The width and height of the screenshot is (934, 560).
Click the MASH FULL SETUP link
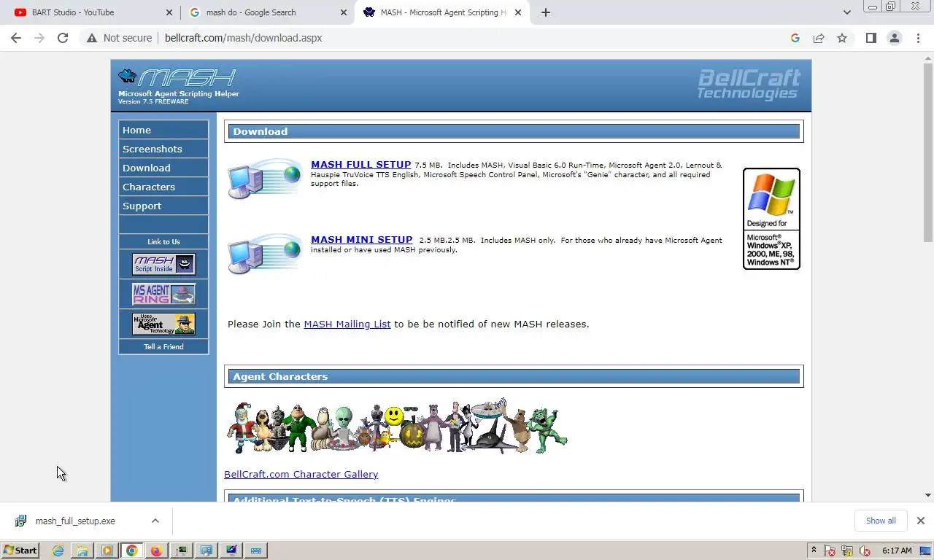[x=360, y=165]
